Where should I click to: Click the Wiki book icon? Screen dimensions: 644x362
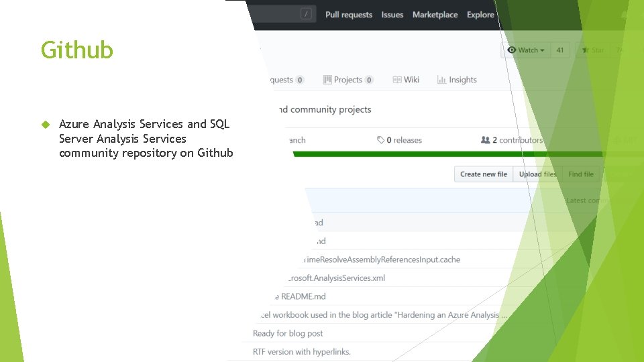397,80
